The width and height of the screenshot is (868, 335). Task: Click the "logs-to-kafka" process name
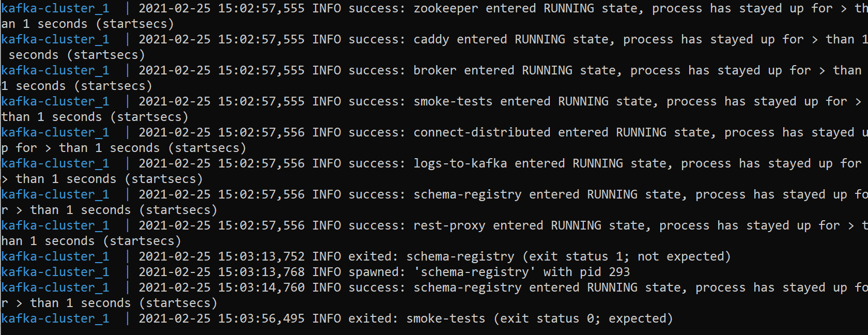tap(460, 164)
